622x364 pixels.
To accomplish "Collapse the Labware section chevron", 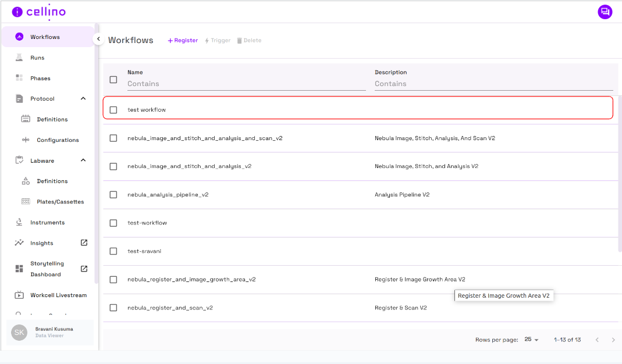I will point(83,160).
